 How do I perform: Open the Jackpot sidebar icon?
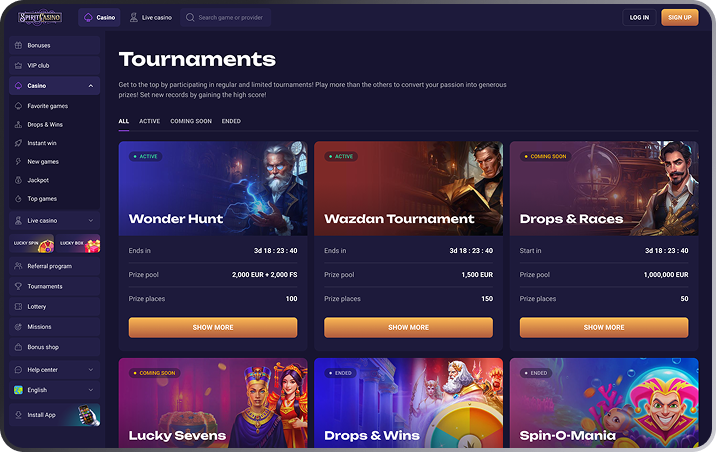coord(18,180)
